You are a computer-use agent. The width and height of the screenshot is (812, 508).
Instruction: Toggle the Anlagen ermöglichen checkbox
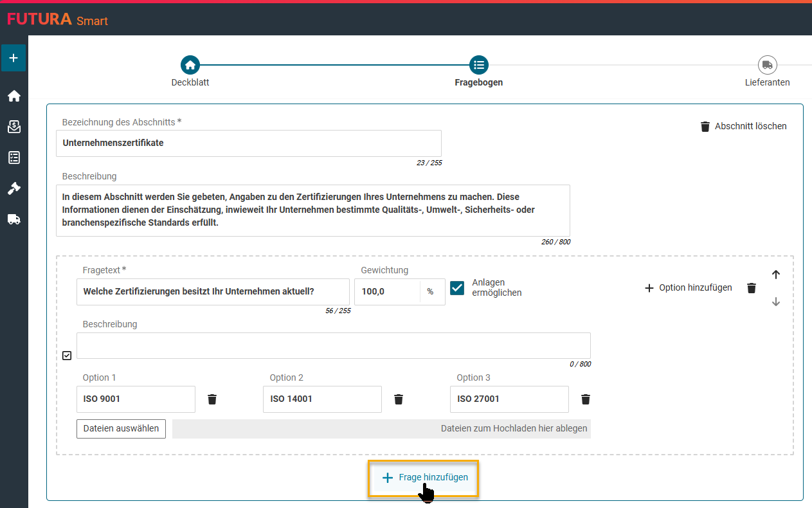(457, 288)
